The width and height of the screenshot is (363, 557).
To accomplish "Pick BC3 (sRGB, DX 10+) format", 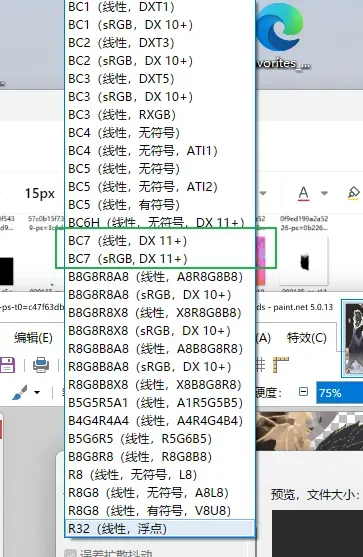I will [x=160, y=97].
